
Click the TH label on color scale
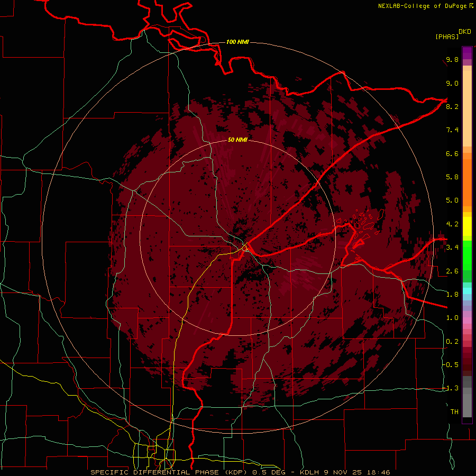tap(454, 412)
